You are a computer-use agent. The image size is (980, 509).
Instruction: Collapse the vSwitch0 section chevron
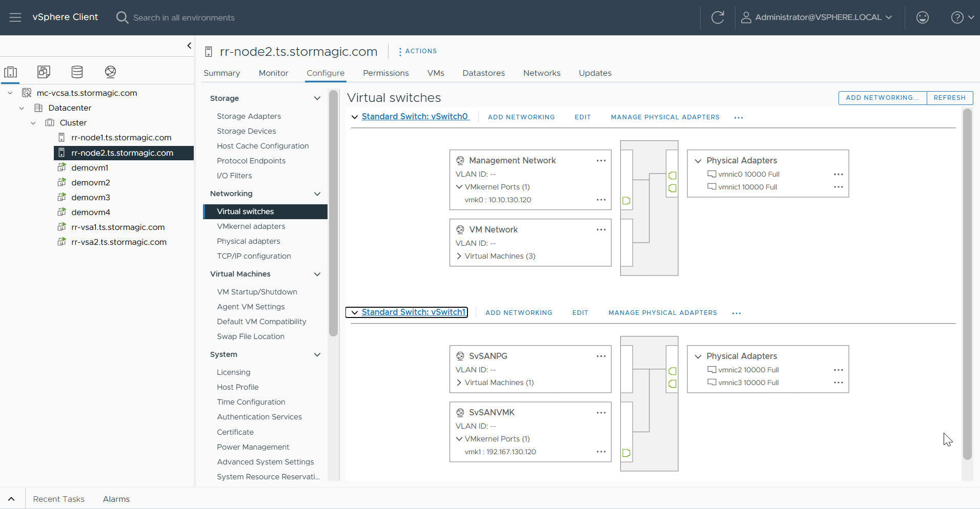(355, 117)
